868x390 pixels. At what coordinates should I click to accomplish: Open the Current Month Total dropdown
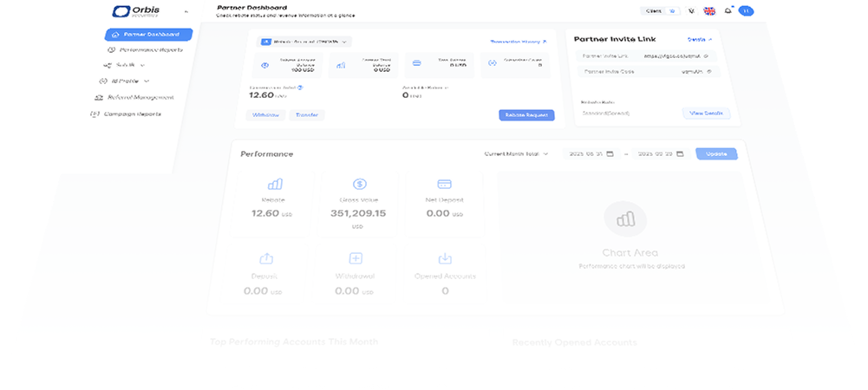pos(516,153)
